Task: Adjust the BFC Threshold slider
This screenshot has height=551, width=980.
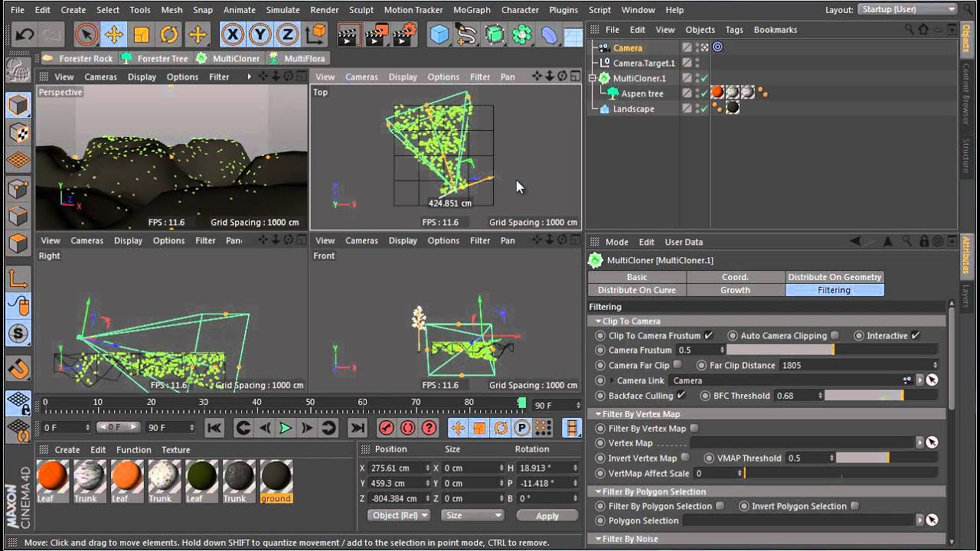Action: pyautogui.click(x=880, y=396)
